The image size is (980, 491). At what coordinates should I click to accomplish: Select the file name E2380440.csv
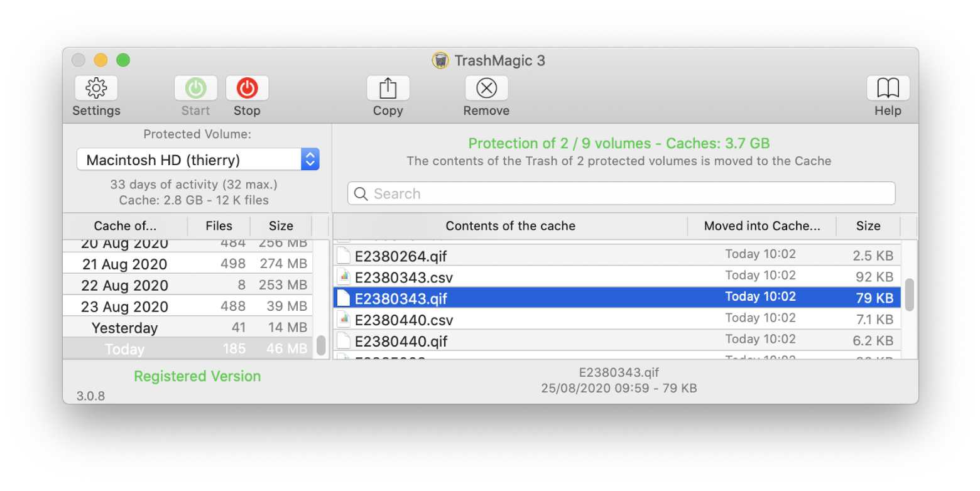tap(404, 320)
